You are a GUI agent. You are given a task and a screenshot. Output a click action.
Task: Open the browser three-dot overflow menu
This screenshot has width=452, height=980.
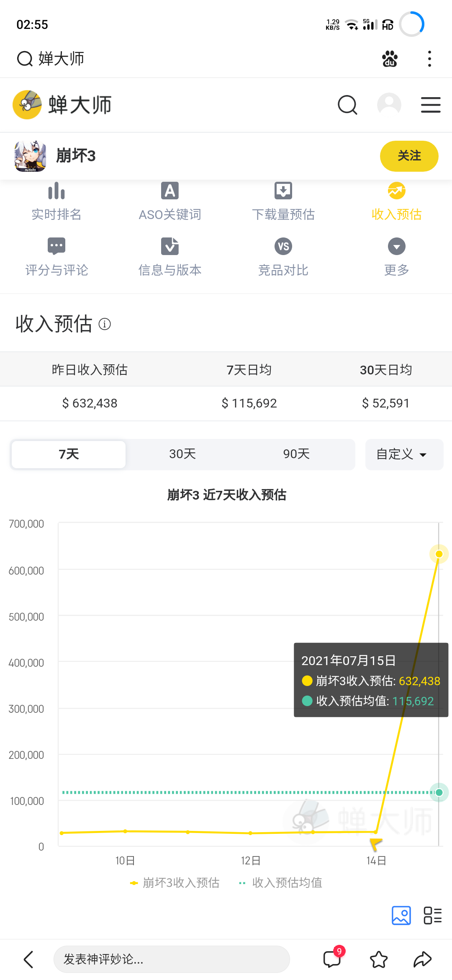coord(429,59)
